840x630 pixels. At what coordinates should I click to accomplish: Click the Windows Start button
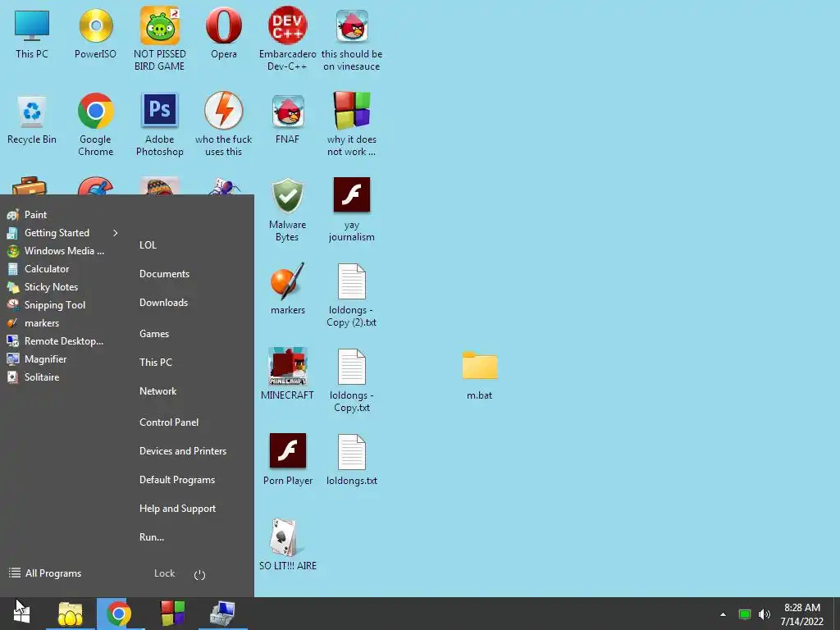(21, 614)
